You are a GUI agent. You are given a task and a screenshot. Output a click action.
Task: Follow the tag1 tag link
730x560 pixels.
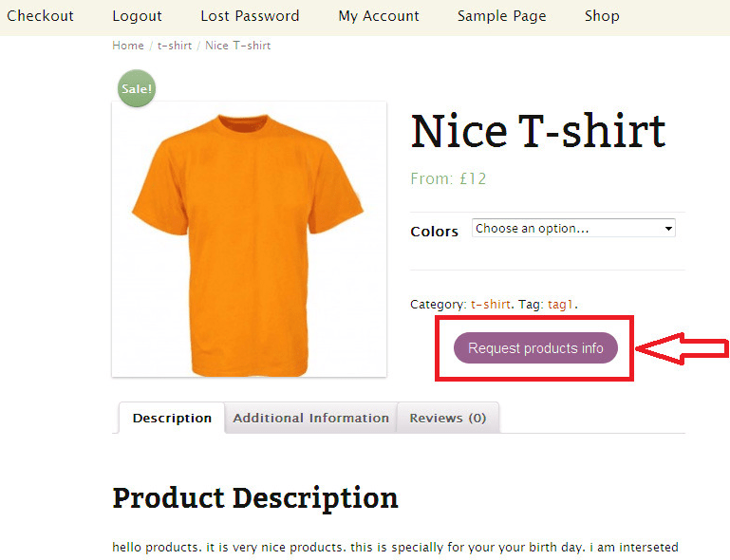click(560, 305)
